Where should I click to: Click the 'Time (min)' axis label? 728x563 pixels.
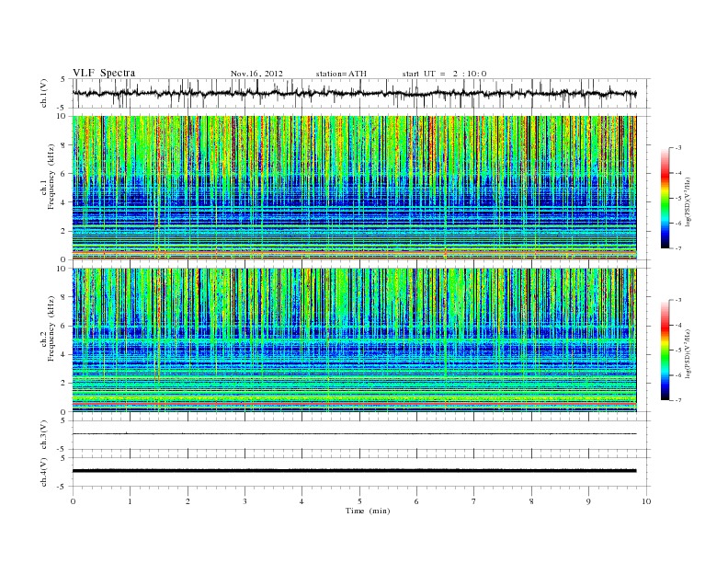pos(368,511)
